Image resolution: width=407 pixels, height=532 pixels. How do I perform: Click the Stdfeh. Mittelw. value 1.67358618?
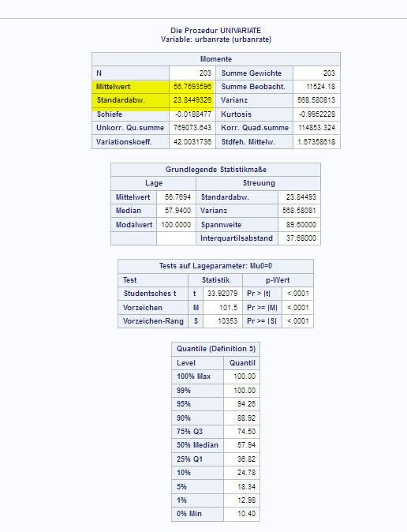[316, 142]
